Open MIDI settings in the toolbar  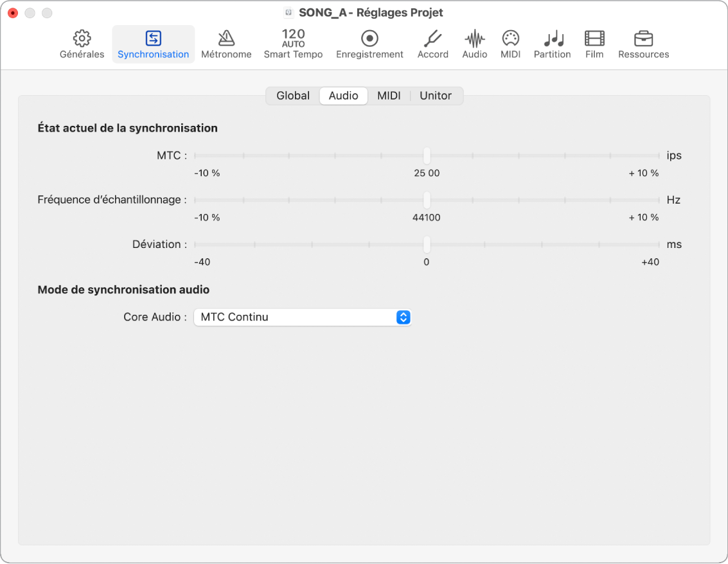[510, 39]
